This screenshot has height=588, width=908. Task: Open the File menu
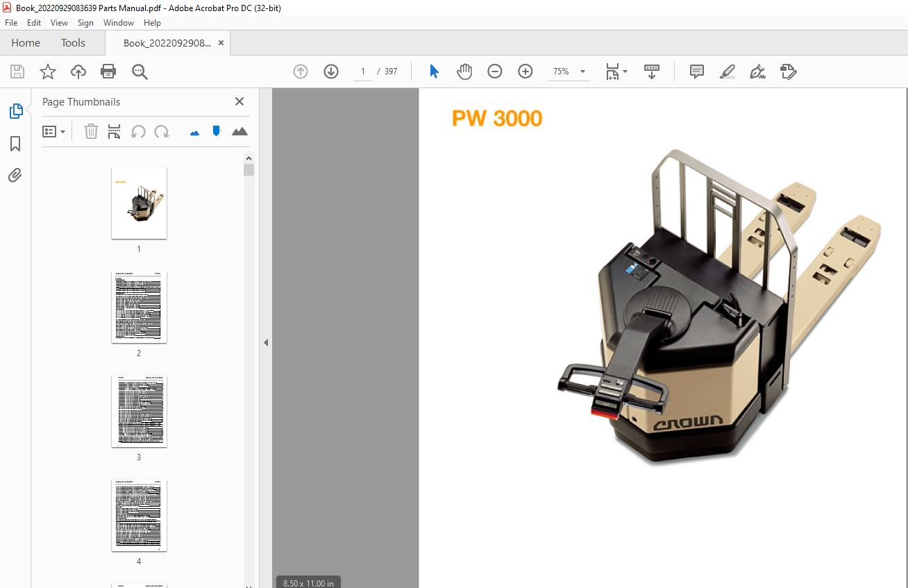pos(11,23)
